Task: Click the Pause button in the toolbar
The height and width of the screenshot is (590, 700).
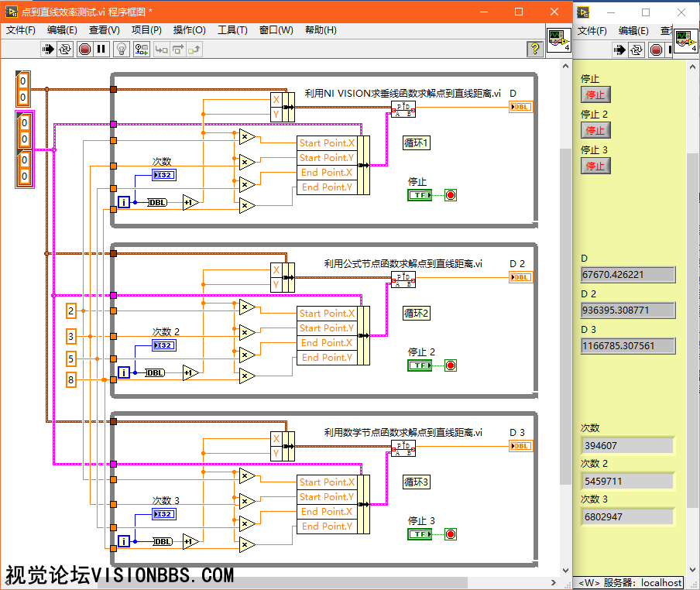Action: (101, 49)
